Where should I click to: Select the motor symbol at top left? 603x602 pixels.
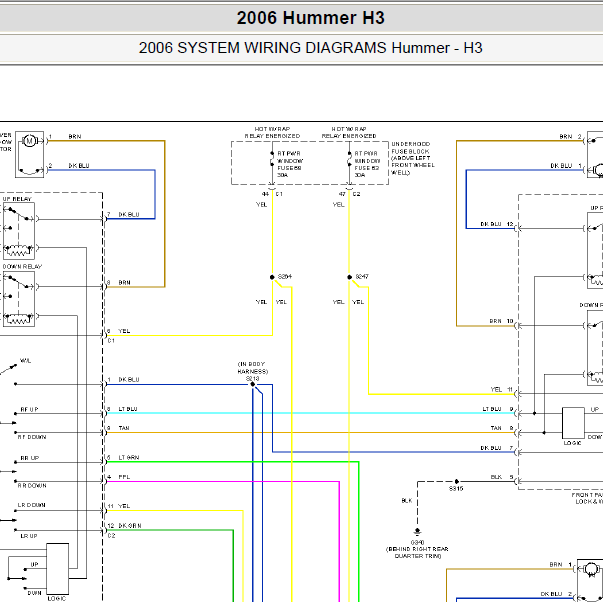click(29, 141)
